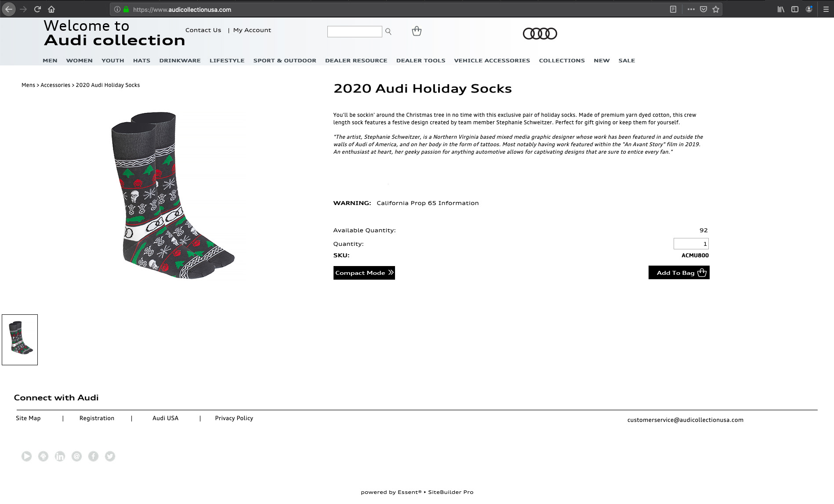834x504 pixels.
Task: Open page actions three-dots menu
Action: 691,9
